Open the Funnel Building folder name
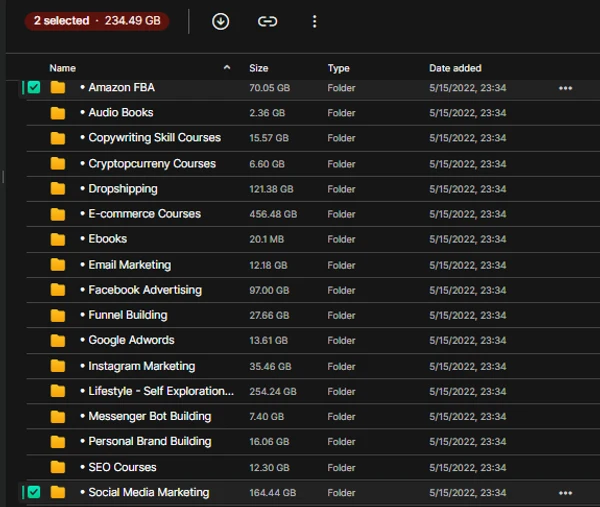Screen dimensions: 600x507 pos(128,315)
